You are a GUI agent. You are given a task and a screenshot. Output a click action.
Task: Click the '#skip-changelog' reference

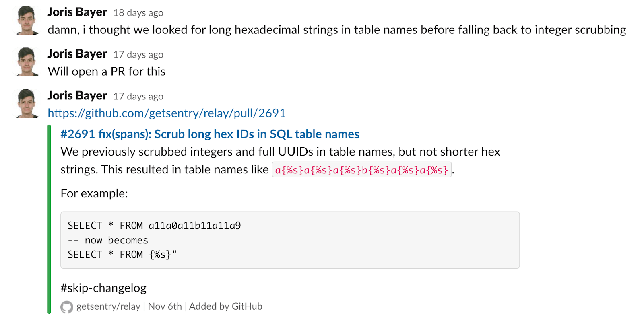[103, 288]
